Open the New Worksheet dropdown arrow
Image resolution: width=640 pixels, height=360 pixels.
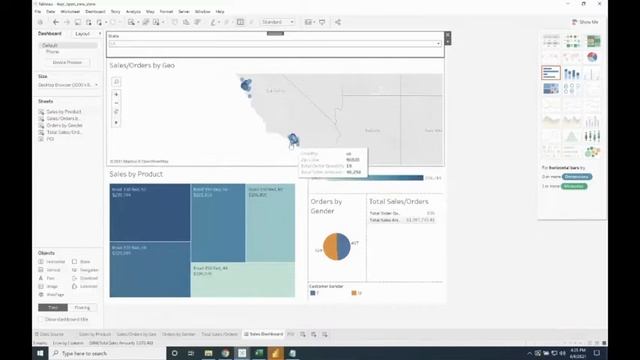138,22
